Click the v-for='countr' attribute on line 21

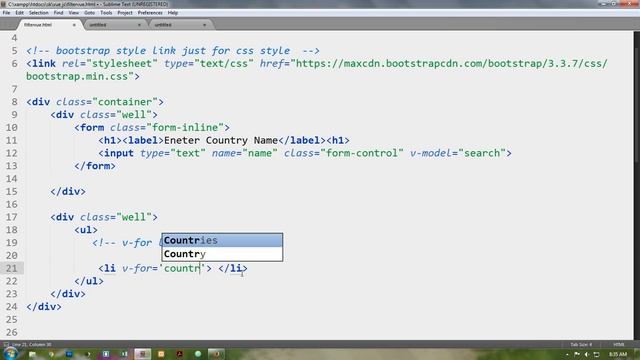(x=164, y=268)
